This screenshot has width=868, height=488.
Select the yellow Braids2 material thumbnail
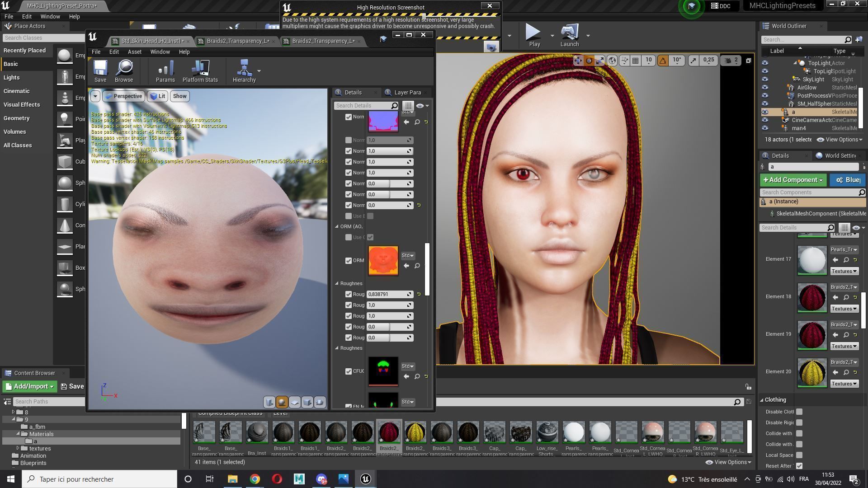[x=415, y=433]
